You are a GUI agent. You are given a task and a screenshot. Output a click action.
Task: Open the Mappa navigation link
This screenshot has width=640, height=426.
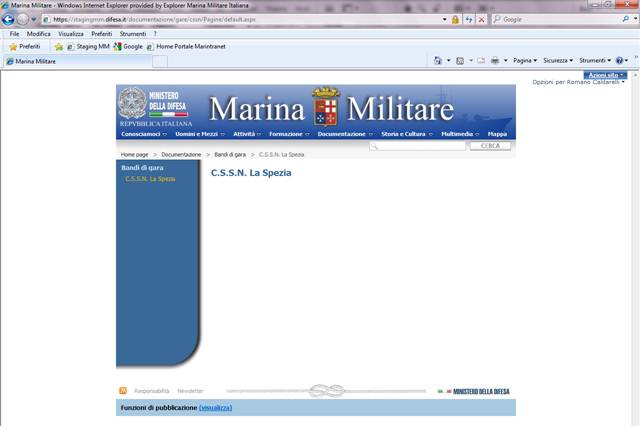[x=497, y=134]
